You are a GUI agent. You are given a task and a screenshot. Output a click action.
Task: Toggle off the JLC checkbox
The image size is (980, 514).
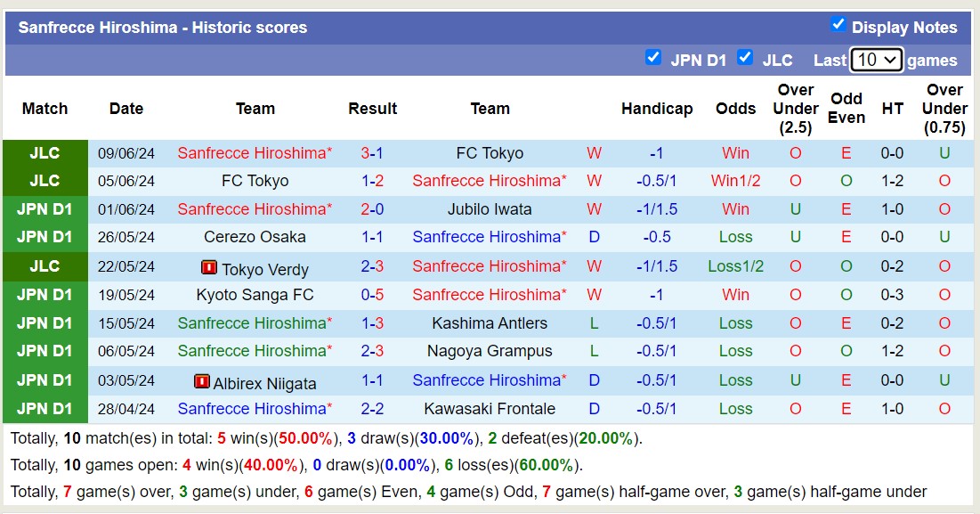click(745, 59)
